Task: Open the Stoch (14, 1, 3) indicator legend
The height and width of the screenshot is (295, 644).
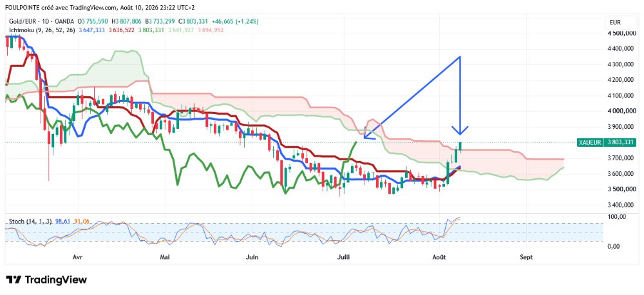Action: [x=30, y=222]
